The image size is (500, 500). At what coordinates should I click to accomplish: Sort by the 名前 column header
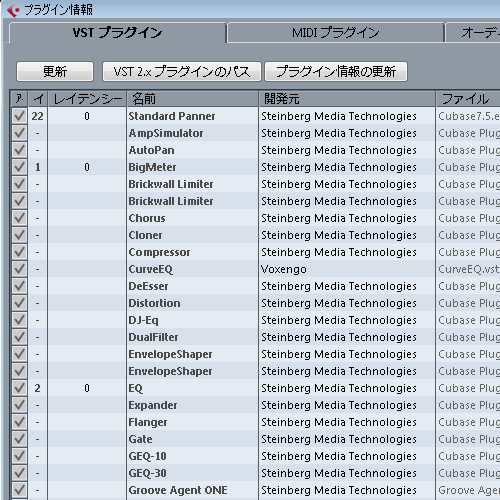click(x=192, y=99)
